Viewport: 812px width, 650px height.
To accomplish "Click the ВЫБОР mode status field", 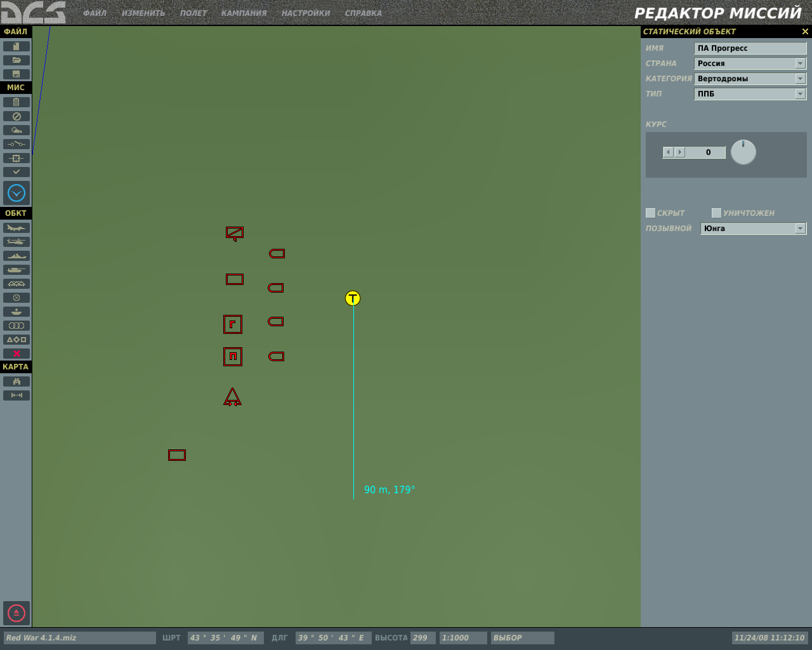I will point(522,638).
